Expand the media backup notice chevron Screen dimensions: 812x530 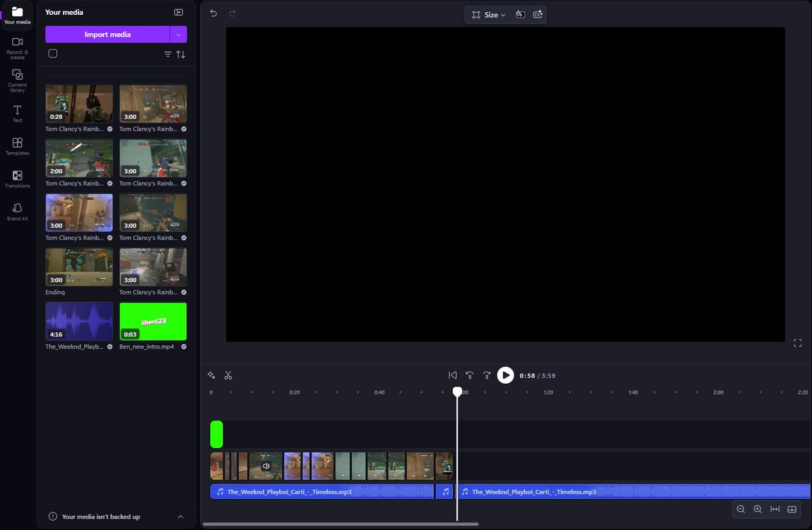point(181,516)
